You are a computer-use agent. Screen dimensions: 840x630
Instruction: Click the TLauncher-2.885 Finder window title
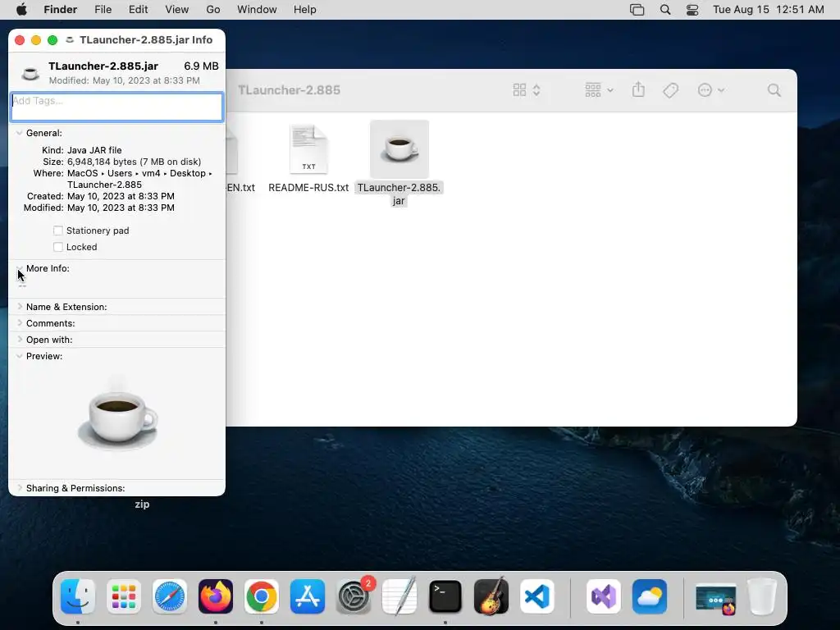(x=290, y=90)
